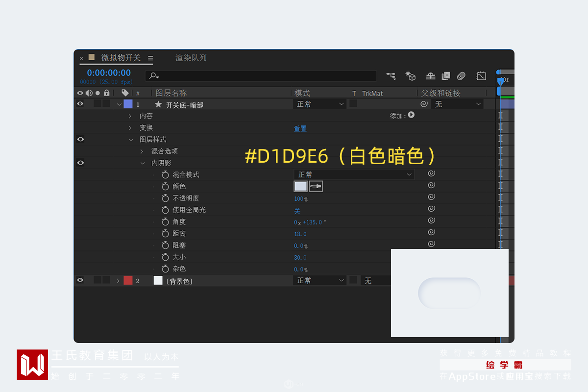The width and height of the screenshot is (588, 392).
Task: Switch to 微拟物开关 tab
Action: [x=121, y=58]
